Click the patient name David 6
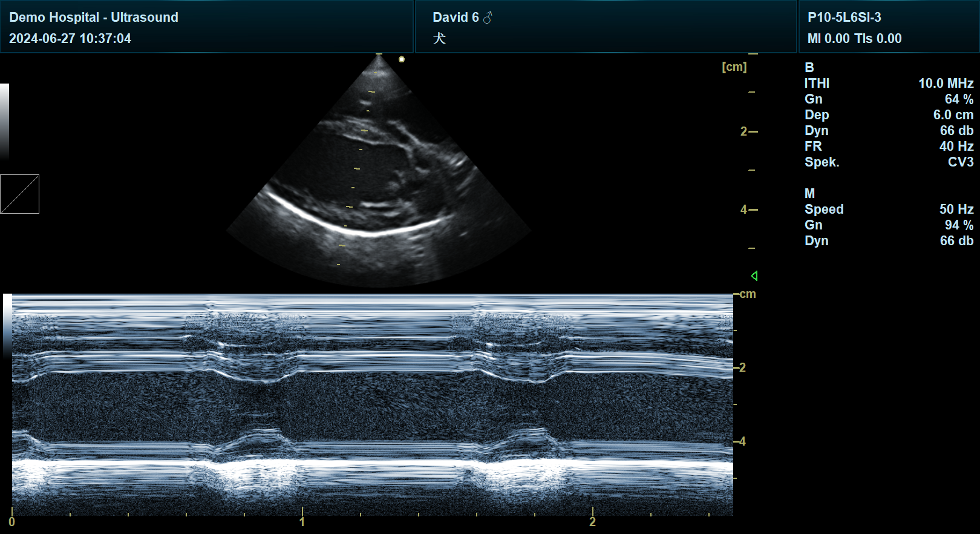This screenshot has width=980, height=534. pos(456,18)
